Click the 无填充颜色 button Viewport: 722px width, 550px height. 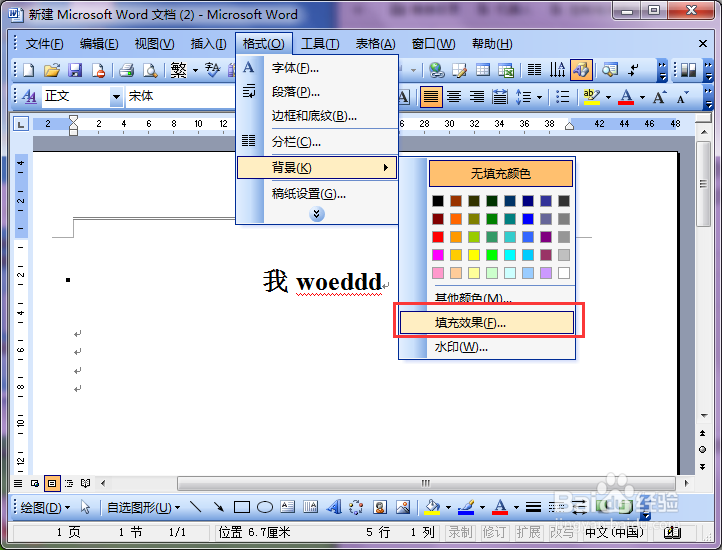[501, 173]
